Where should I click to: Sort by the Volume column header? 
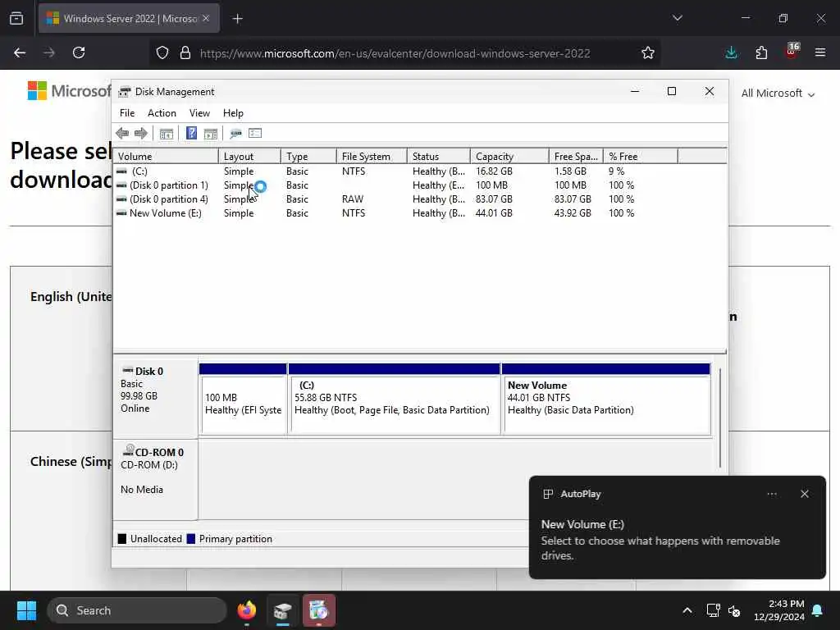166,157
